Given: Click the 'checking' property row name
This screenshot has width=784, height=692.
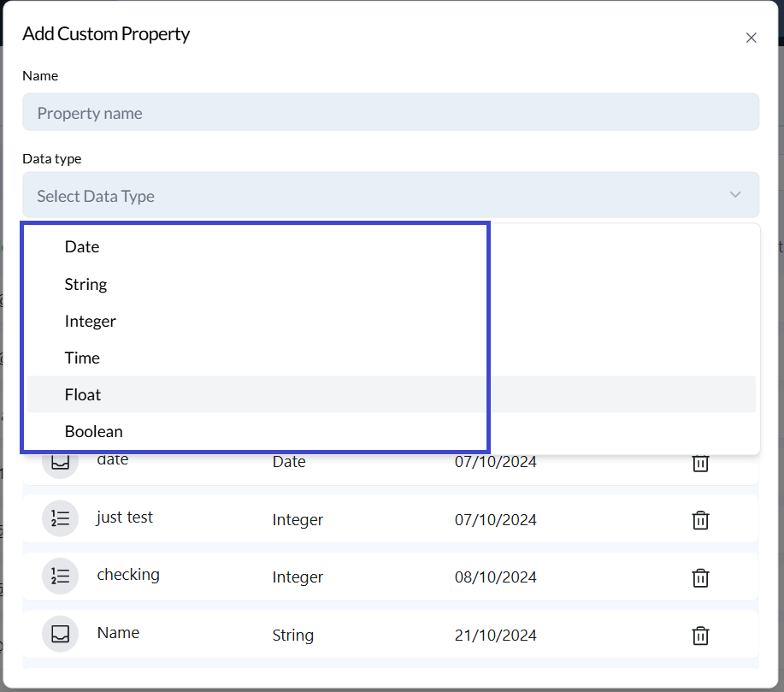Looking at the screenshot, I should pyautogui.click(x=128, y=575).
